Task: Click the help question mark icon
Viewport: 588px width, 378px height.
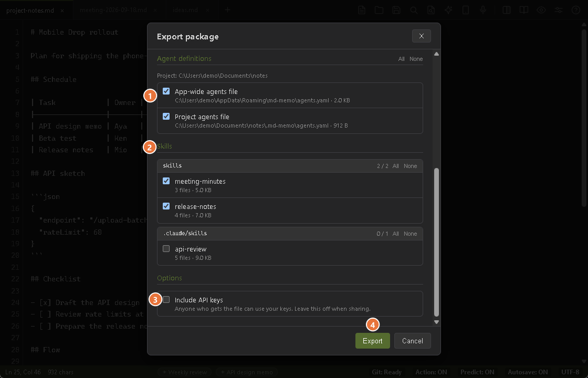Action: [576, 10]
